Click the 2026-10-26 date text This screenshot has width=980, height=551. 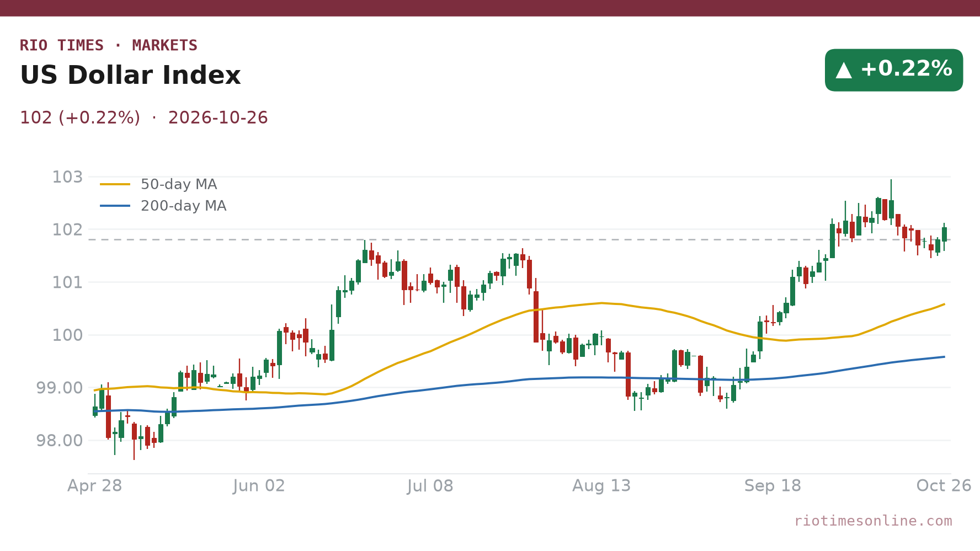point(218,117)
